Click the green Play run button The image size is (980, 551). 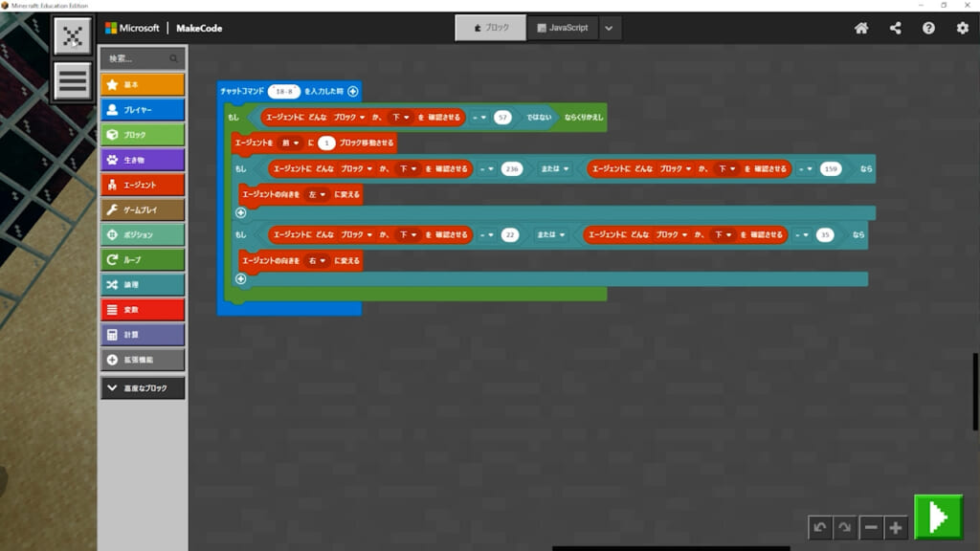[x=938, y=518]
